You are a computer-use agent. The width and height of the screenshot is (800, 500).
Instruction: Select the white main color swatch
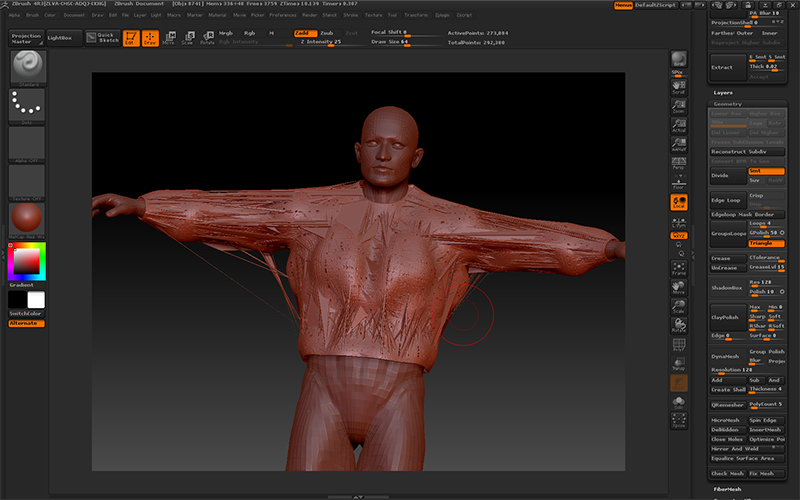tap(36, 300)
